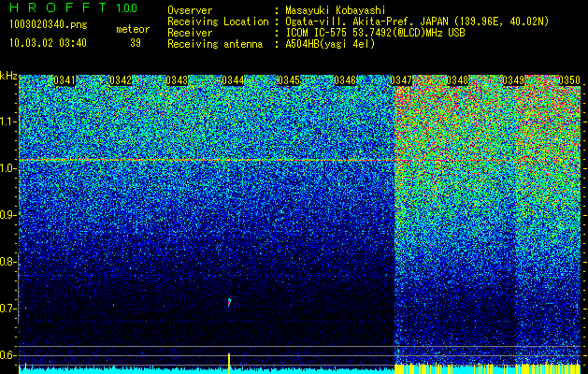Select the version number 1.0.0
This screenshot has width=588, height=374.
click(126, 8)
